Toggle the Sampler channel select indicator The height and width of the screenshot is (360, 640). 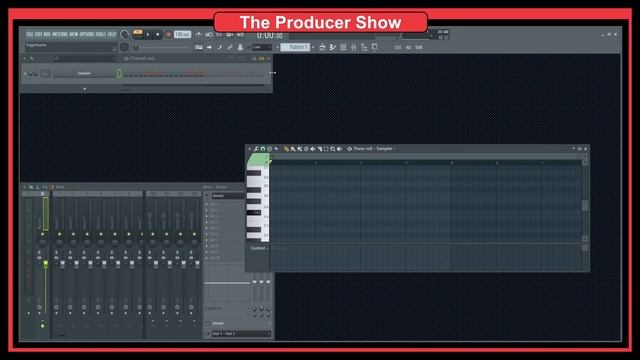point(119,74)
